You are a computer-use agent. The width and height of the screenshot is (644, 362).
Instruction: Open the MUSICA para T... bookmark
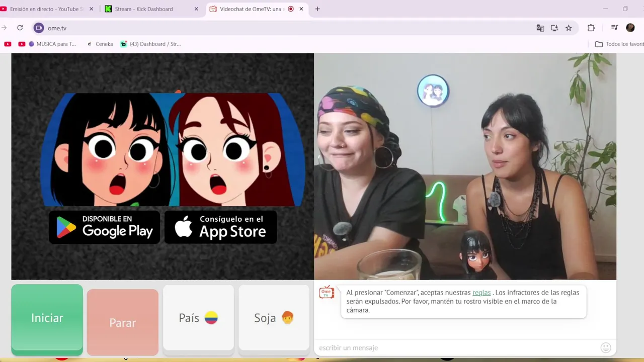pyautogui.click(x=52, y=44)
